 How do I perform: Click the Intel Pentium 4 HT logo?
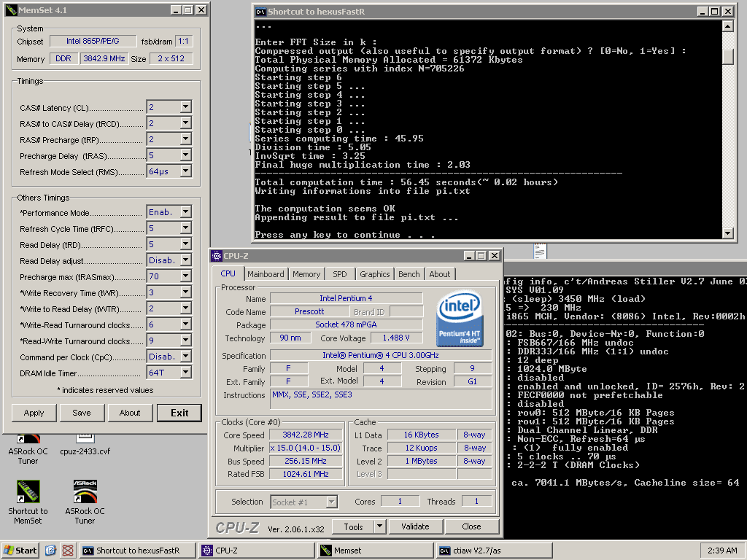point(460,318)
